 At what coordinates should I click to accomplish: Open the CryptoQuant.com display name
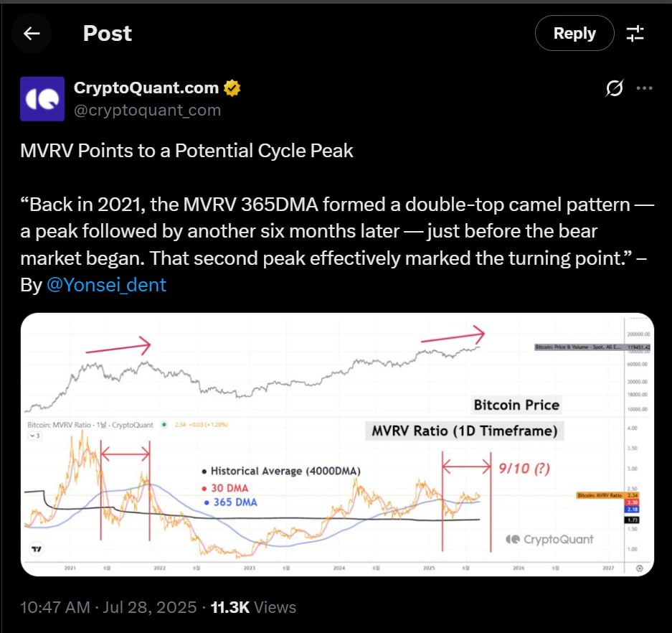[146, 88]
